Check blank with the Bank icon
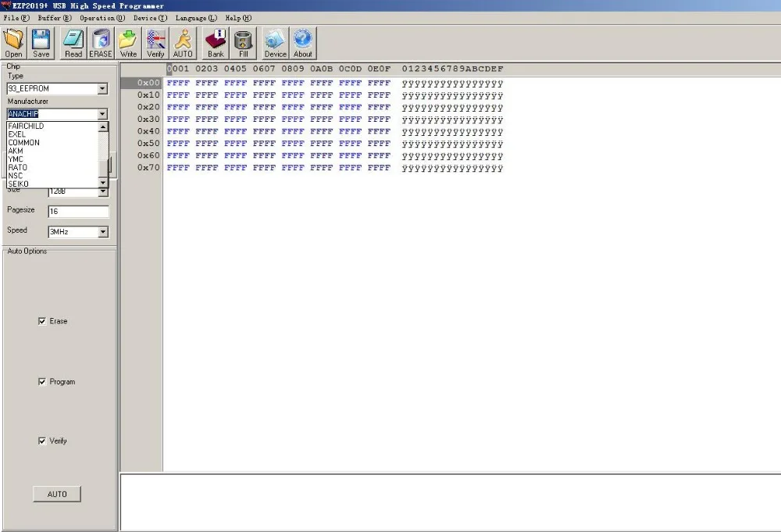The height and width of the screenshot is (532, 781). point(216,43)
